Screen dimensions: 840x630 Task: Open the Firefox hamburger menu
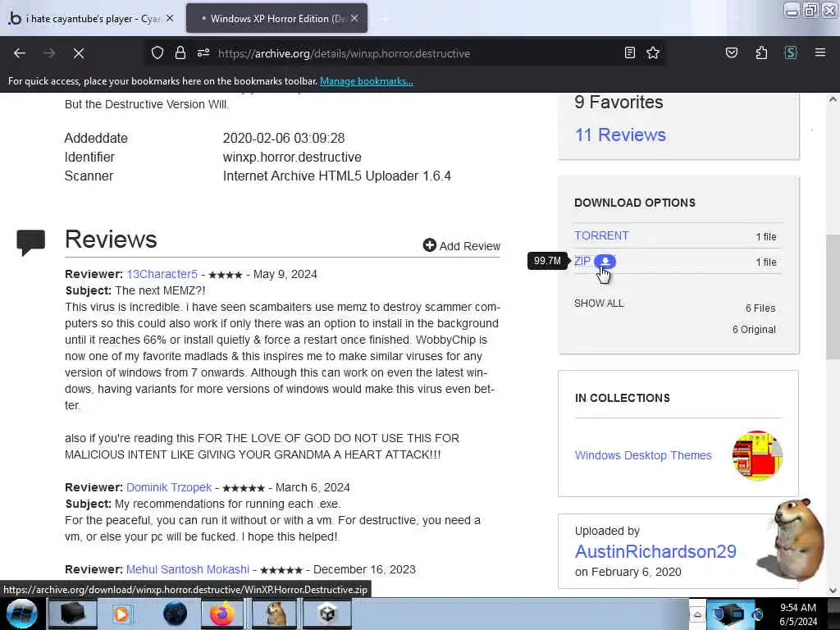[819, 53]
